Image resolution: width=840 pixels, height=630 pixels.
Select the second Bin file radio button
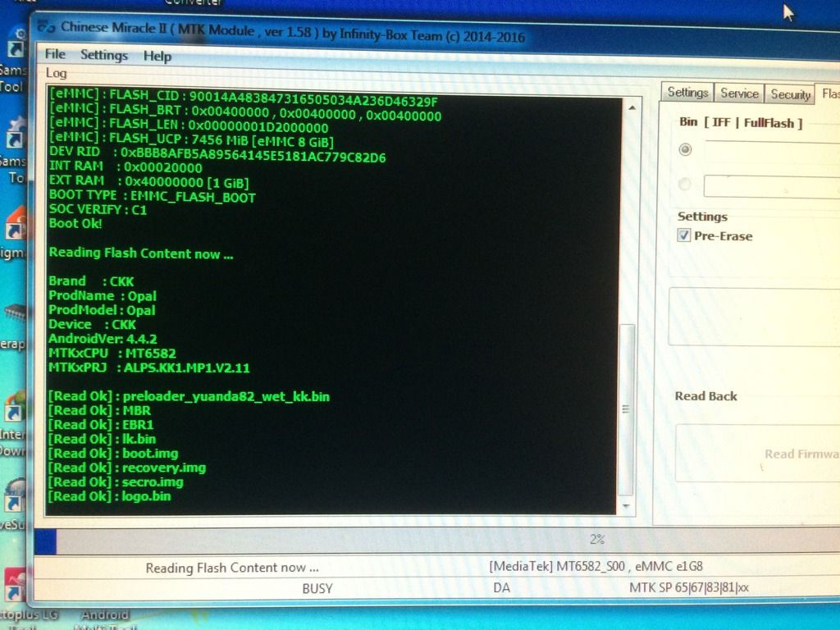pyautogui.click(x=684, y=185)
